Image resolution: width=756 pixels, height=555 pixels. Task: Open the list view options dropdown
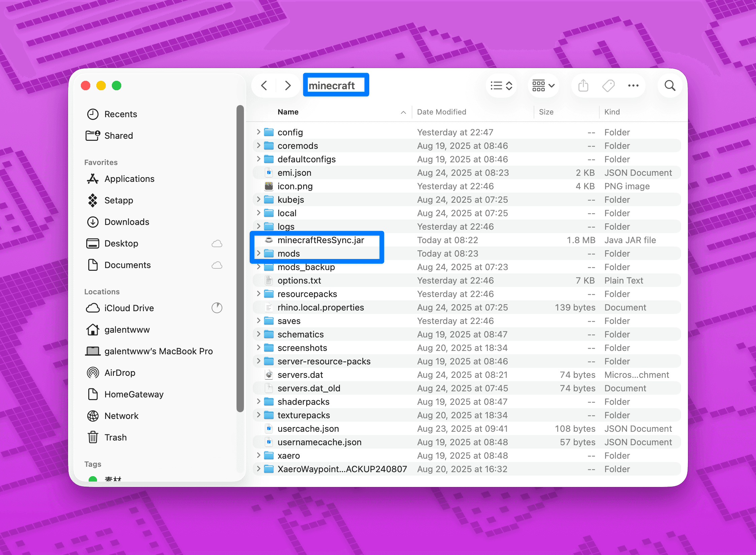point(501,86)
